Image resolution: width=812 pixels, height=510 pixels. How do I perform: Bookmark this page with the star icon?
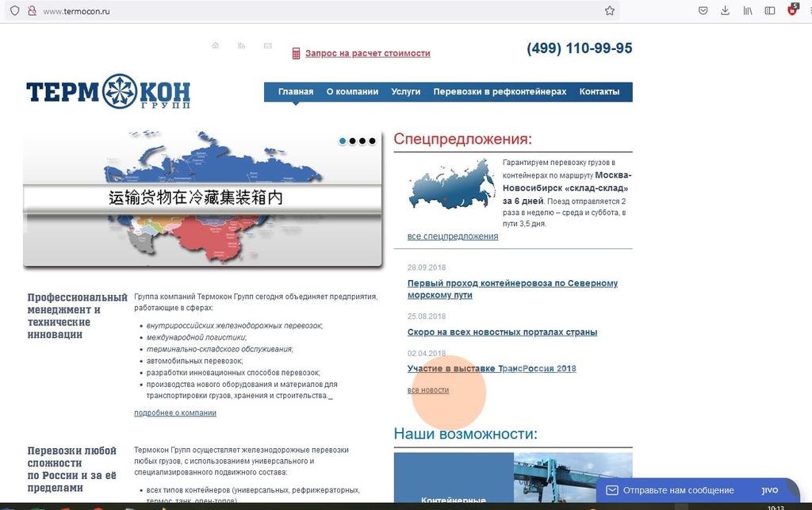[x=610, y=11]
